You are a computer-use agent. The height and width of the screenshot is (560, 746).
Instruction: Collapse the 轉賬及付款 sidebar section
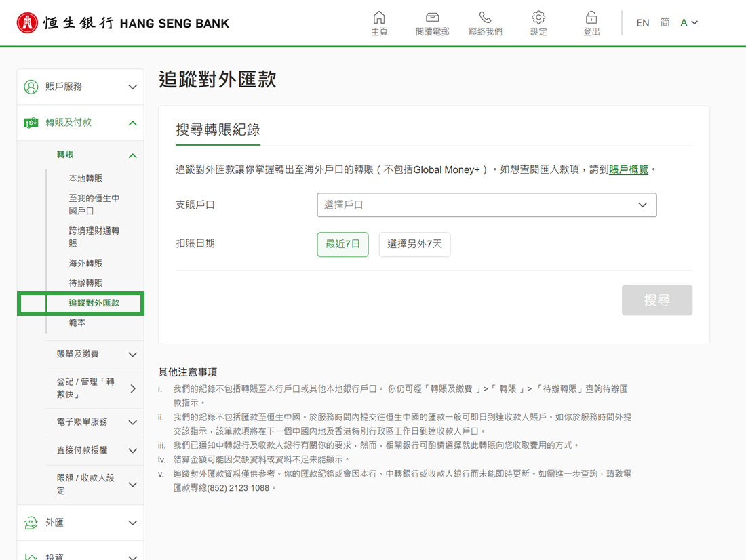click(132, 123)
